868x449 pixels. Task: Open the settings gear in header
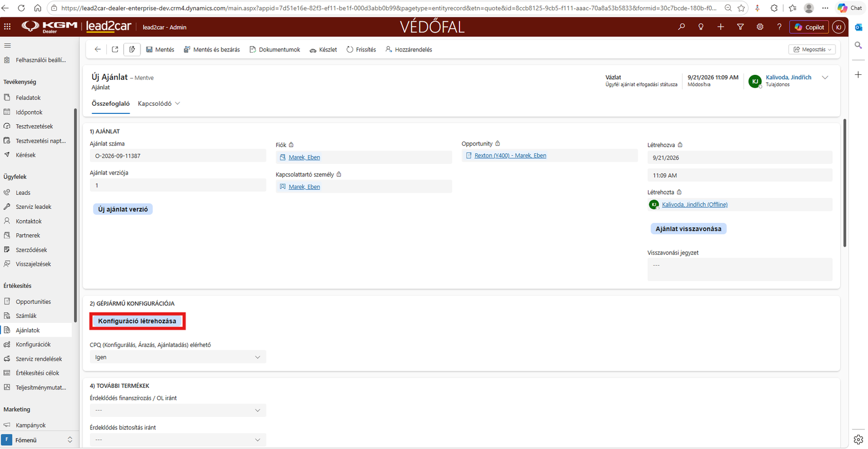click(x=759, y=27)
